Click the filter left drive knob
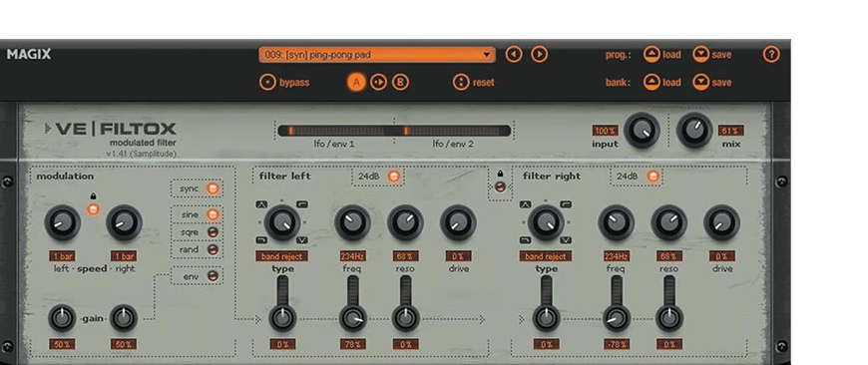868x365 pixels. [x=458, y=222]
